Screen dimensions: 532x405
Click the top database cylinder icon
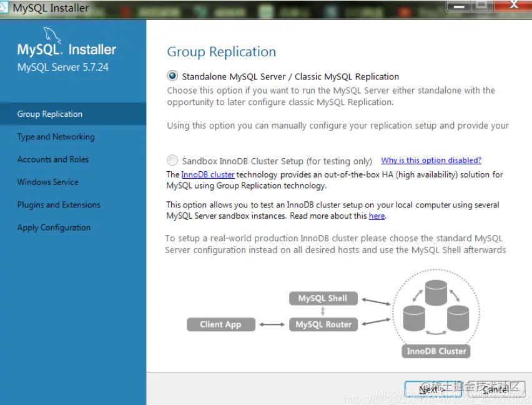pyautogui.click(x=436, y=292)
